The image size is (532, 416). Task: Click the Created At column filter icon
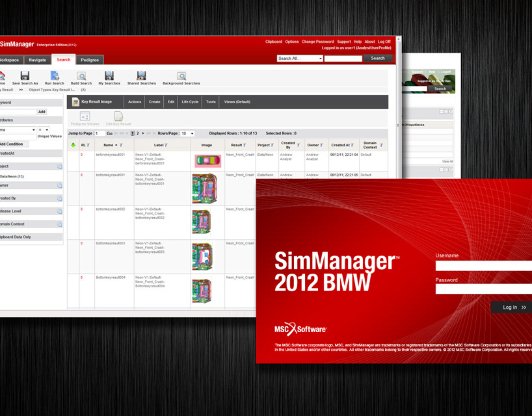(352, 145)
